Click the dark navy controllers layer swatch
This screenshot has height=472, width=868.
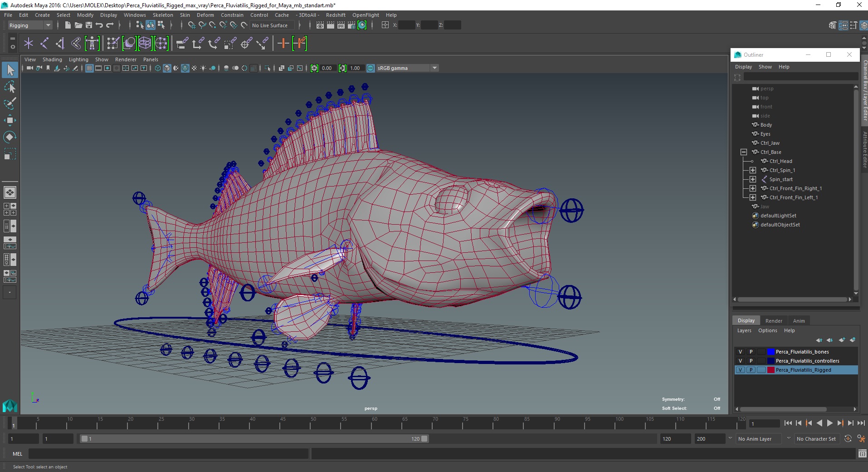[x=770, y=361]
